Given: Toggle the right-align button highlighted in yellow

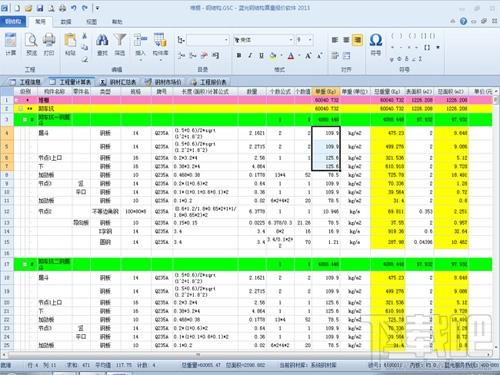Looking at the screenshot, I should tap(357, 40).
